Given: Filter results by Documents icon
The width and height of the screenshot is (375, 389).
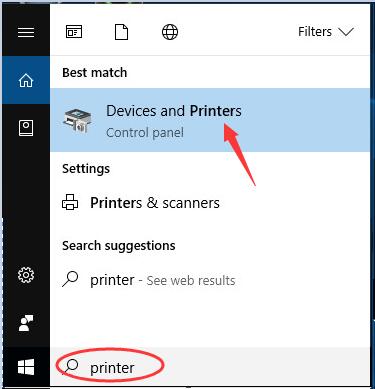Looking at the screenshot, I should [122, 32].
